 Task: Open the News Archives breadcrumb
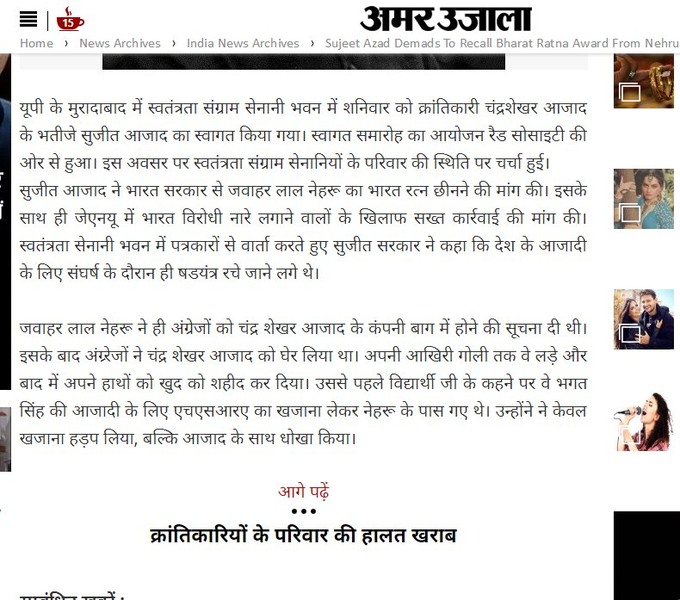pyautogui.click(x=120, y=43)
